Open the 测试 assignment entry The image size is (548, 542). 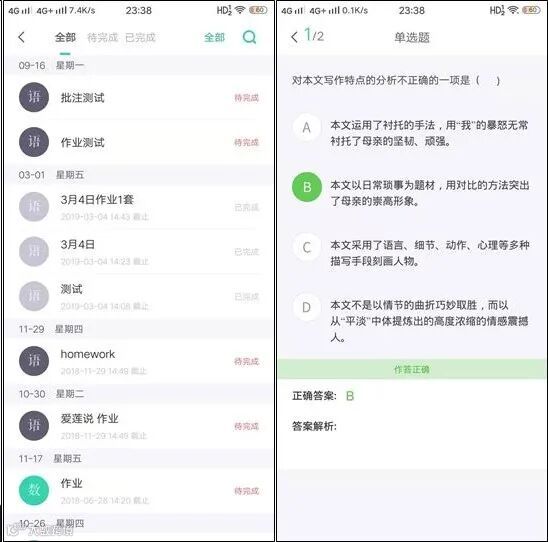(139, 296)
